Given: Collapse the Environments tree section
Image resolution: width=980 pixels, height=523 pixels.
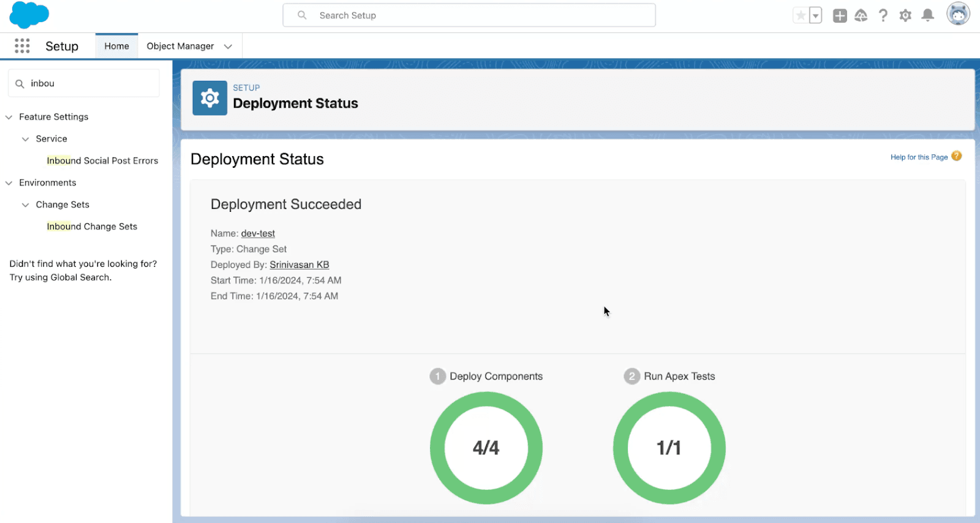Looking at the screenshot, I should (9, 183).
